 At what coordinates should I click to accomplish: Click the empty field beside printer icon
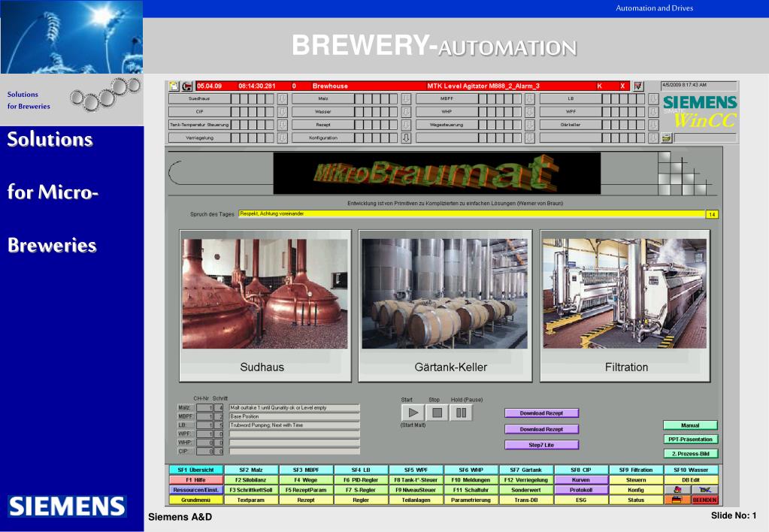tap(705, 138)
